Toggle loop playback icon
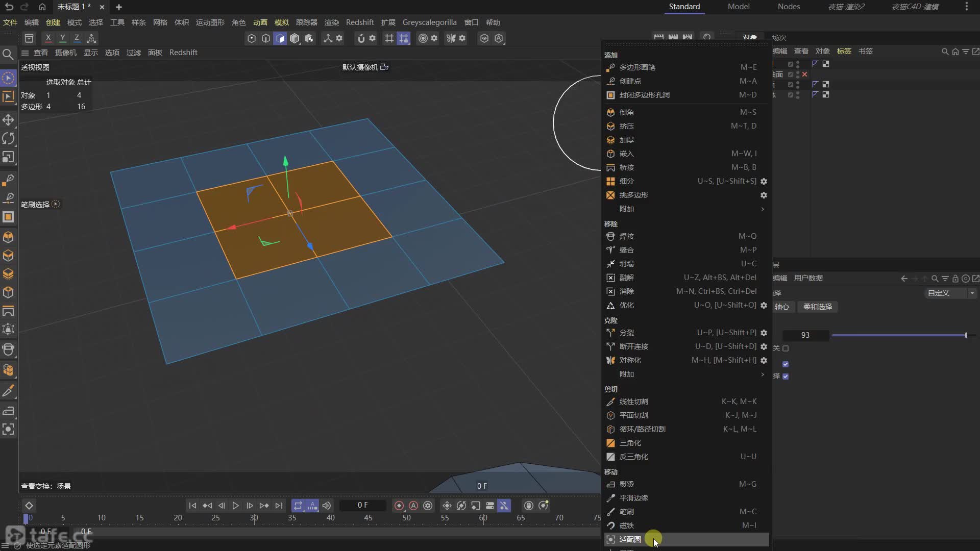The image size is (980, 551). tap(298, 506)
